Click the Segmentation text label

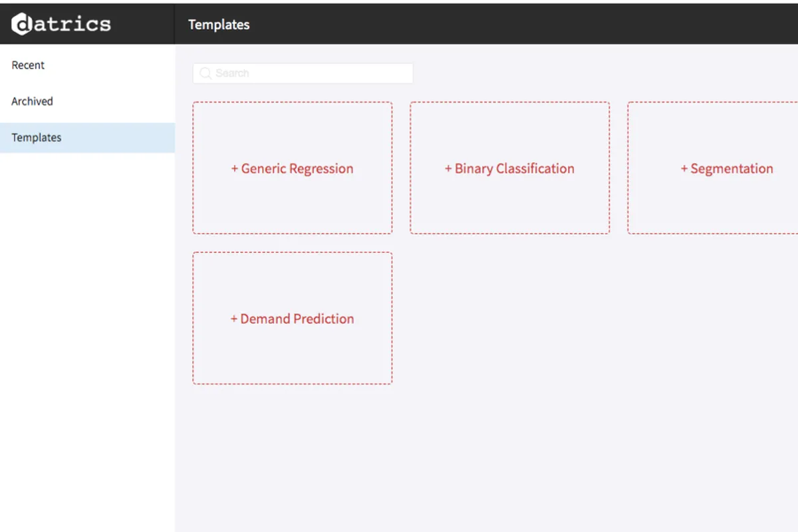click(731, 169)
